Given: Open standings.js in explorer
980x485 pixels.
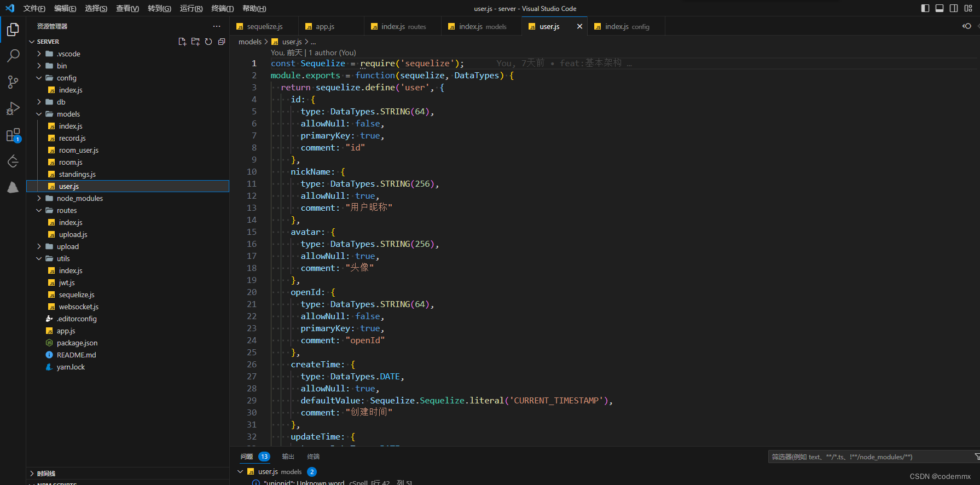Looking at the screenshot, I should point(77,174).
